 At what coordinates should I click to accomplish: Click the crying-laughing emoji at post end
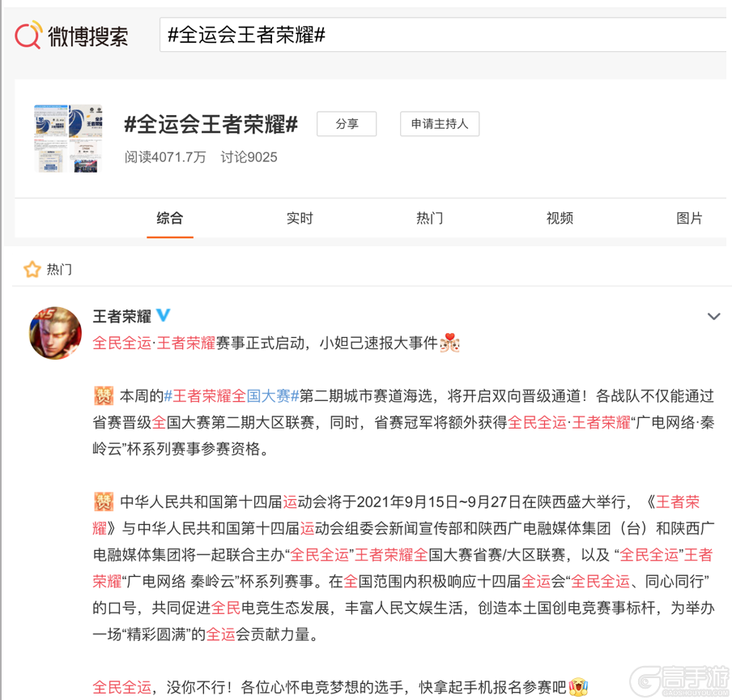pyautogui.click(x=578, y=687)
